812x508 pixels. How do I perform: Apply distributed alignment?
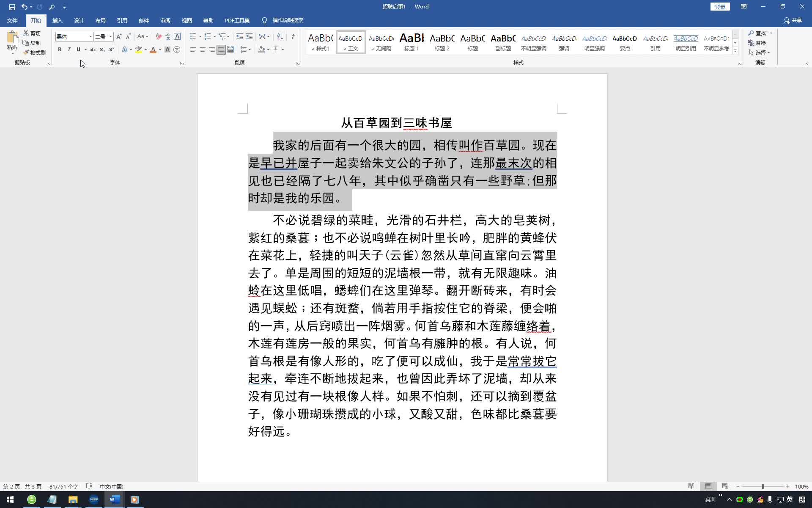(x=230, y=50)
